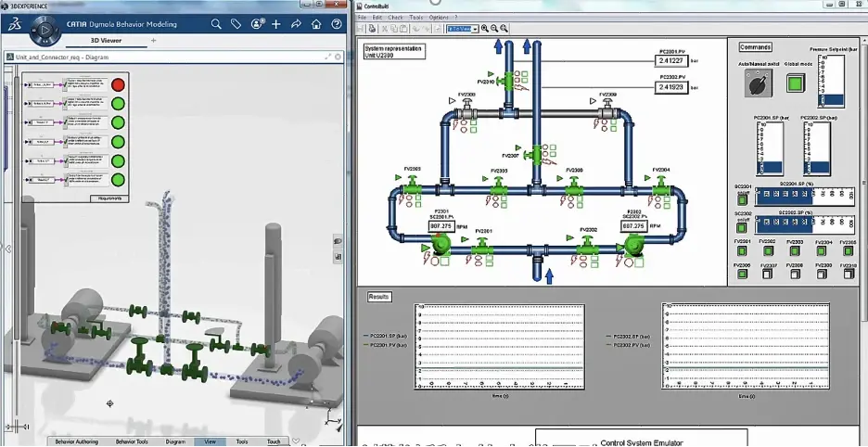
Task: Click the zoom in magnifier in ControlBuild toolbar
Action: tap(485, 28)
